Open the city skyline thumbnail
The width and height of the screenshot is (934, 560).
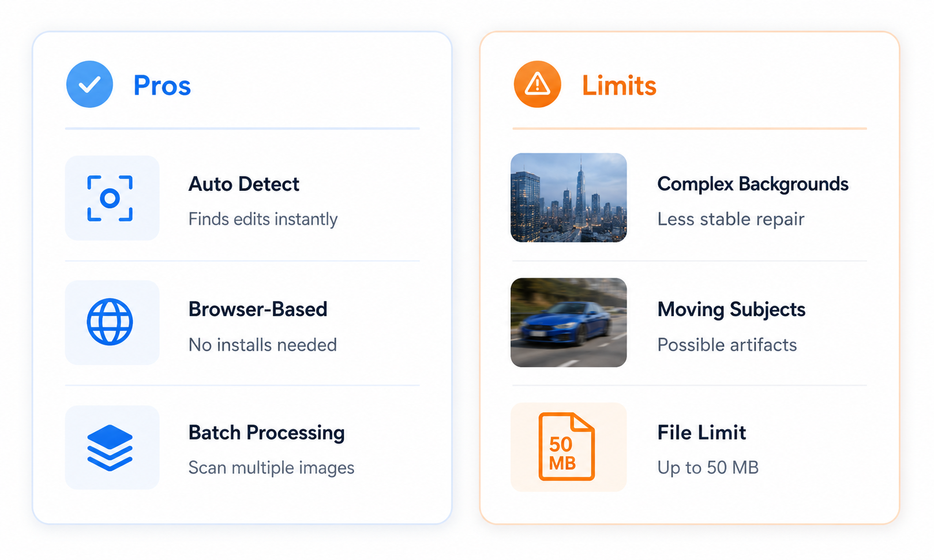[568, 197]
